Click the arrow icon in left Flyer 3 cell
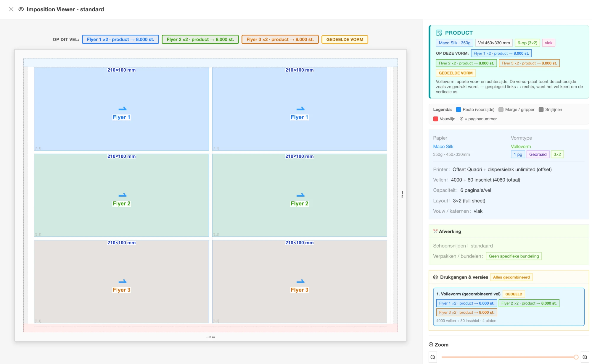Image resolution: width=592 pixels, height=364 pixels. click(123, 282)
